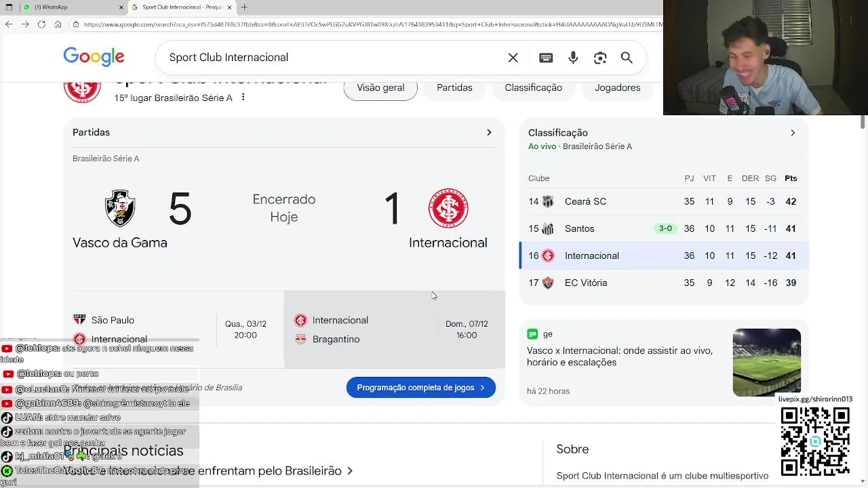Click the browser home icon

[58, 24]
